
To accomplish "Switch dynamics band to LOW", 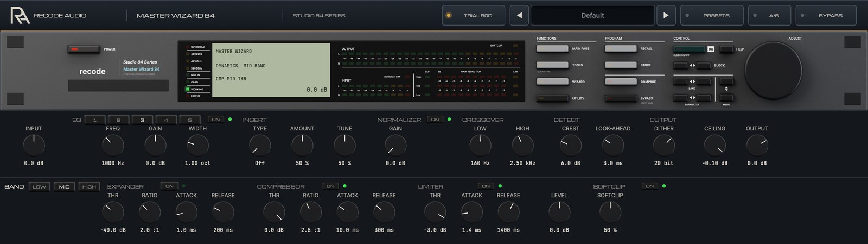I will [39, 186].
